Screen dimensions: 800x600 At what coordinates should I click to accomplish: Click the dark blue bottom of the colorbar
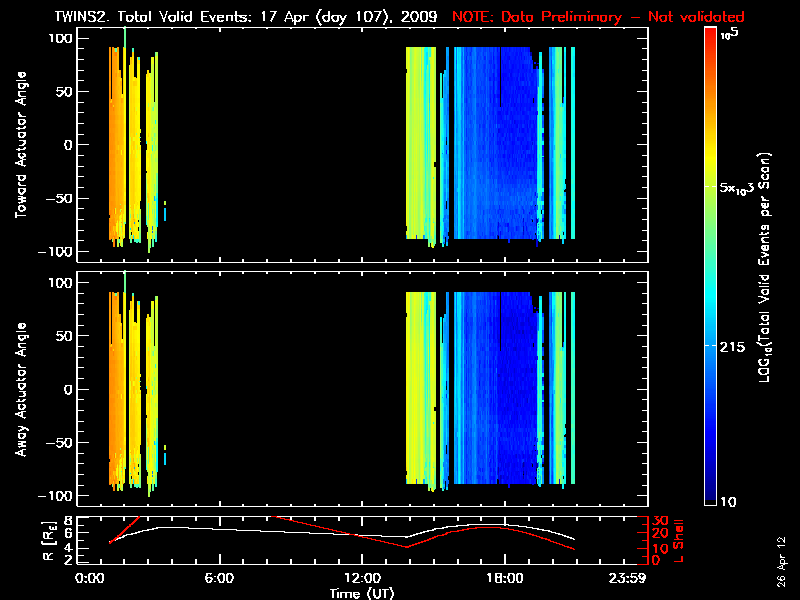click(710, 495)
